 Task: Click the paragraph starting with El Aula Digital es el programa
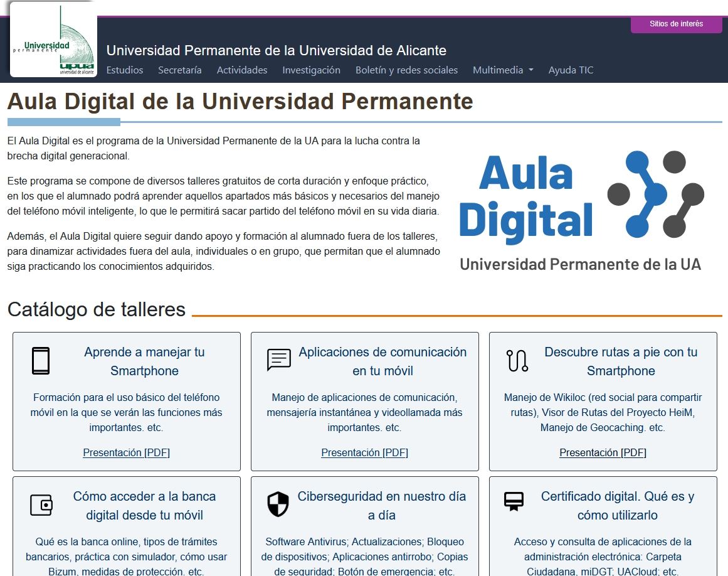click(x=214, y=148)
